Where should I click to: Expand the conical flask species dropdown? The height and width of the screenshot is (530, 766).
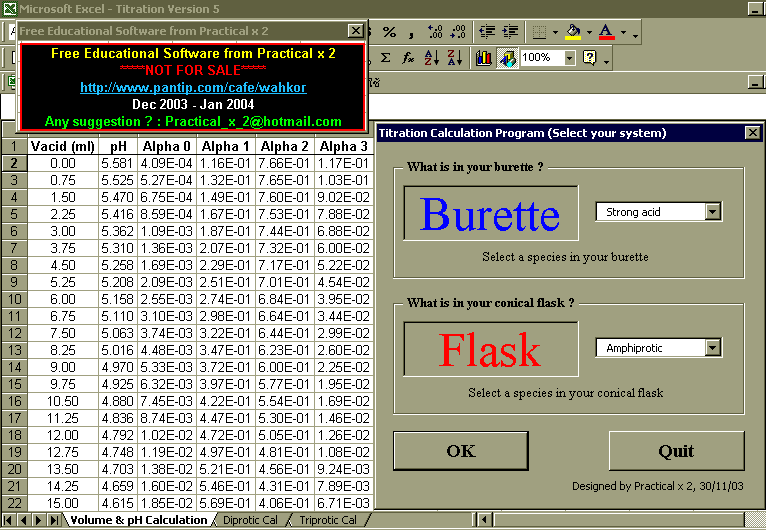[712, 348]
